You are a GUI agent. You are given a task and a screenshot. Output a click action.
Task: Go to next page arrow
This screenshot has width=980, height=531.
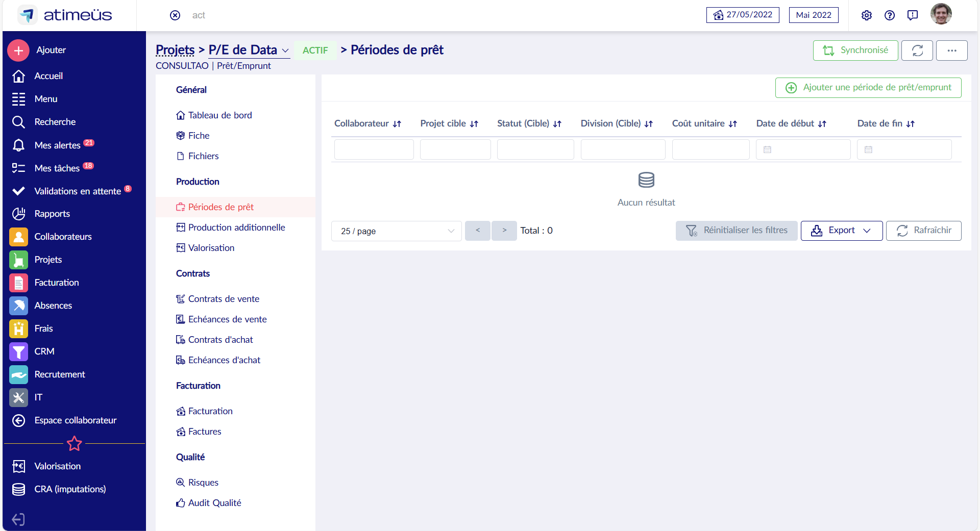(504, 231)
